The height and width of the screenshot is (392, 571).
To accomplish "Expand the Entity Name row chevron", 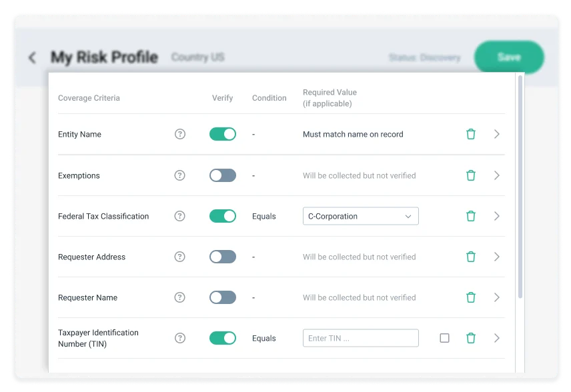I will coord(497,134).
